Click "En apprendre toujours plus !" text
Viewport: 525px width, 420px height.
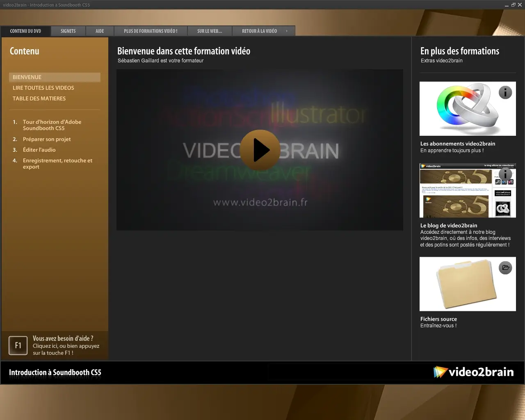(x=452, y=151)
